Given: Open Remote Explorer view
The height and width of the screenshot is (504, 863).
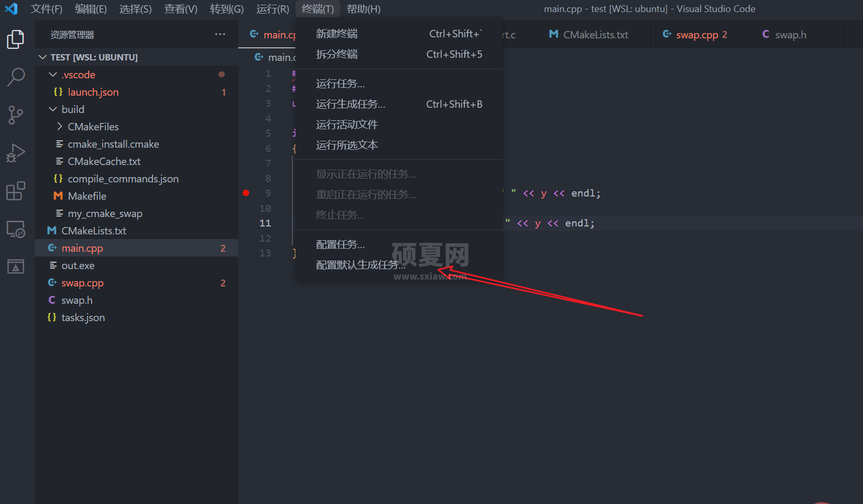Looking at the screenshot, I should coord(15,229).
